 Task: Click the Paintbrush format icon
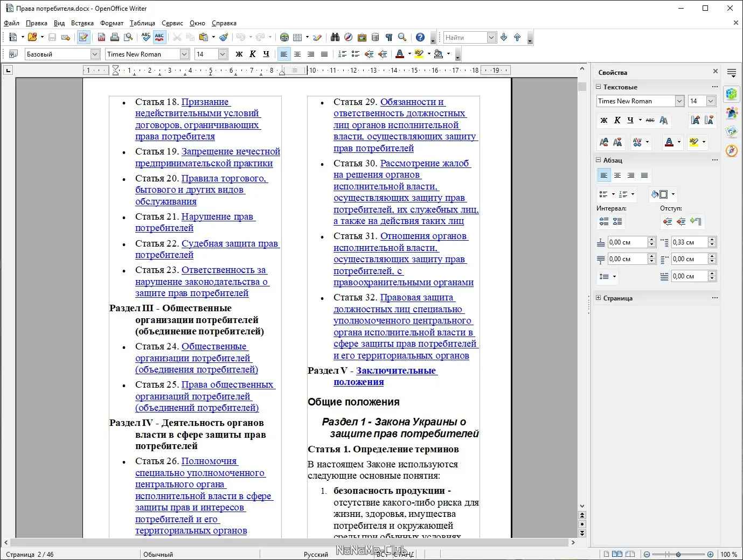point(224,37)
